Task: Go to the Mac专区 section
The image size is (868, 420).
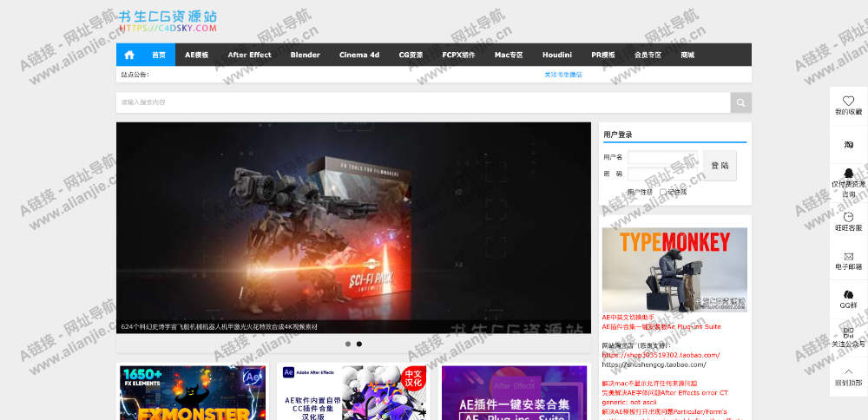Action: (509, 55)
